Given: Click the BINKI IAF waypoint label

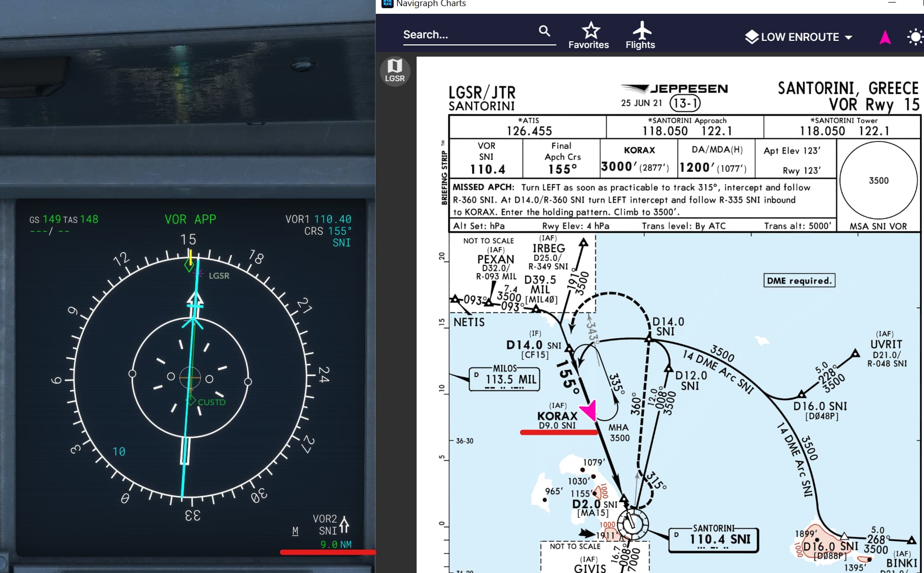Looking at the screenshot, I should pyautogui.click(x=902, y=560).
